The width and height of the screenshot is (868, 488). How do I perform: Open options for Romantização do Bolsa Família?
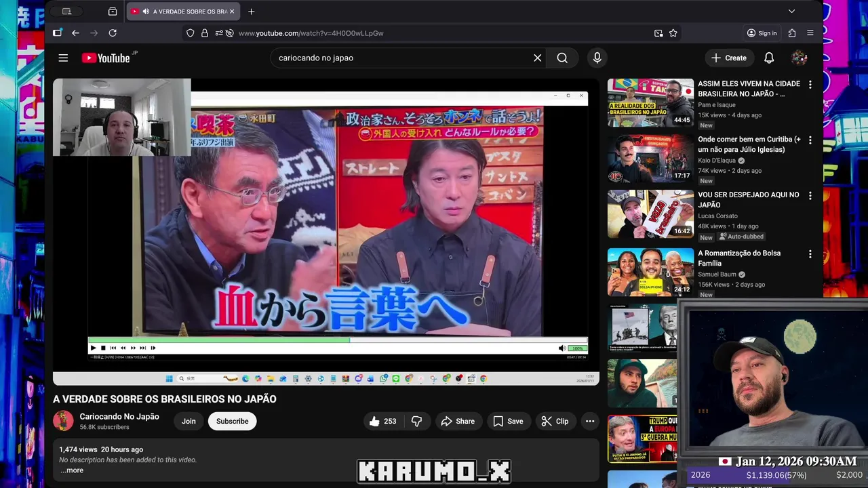pos(810,254)
